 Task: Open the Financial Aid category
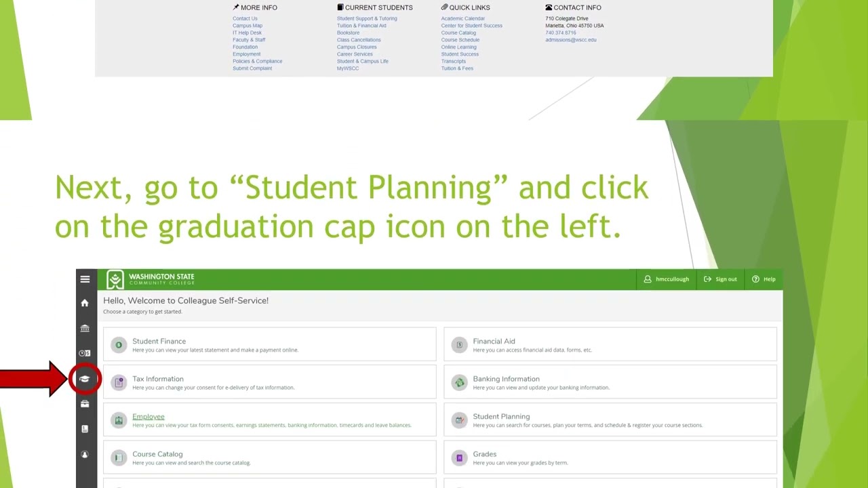(610, 344)
